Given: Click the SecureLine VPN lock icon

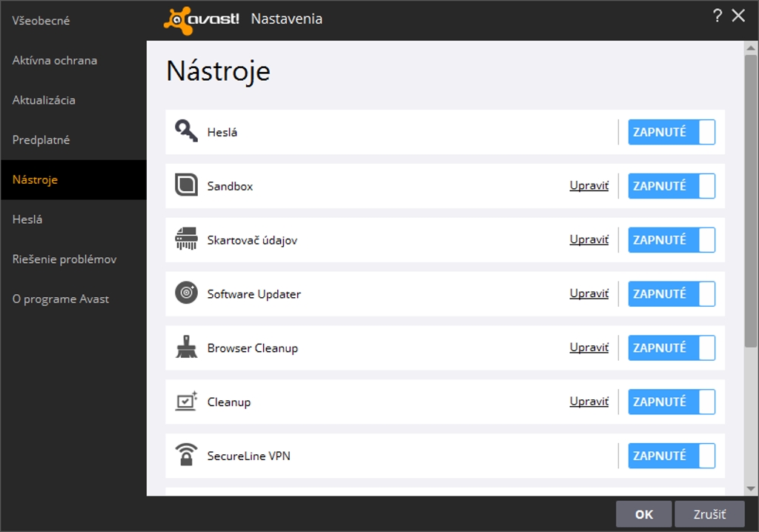Looking at the screenshot, I should click(x=186, y=455).
